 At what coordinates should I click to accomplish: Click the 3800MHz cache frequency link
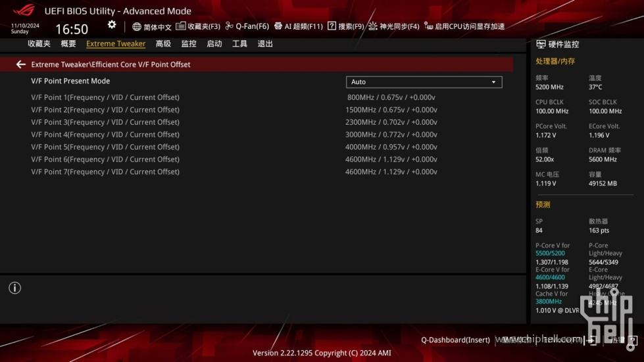(x=549, y=302)
